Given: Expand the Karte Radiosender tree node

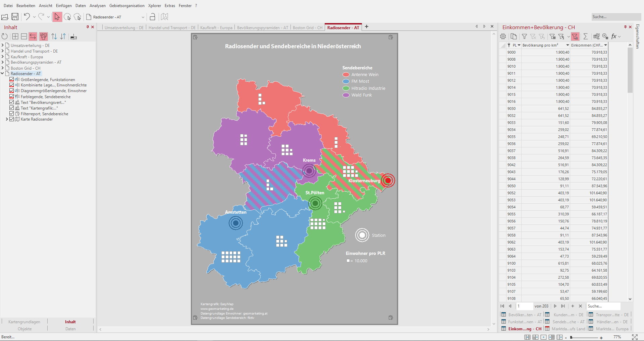Looking at the screenshot, I should pos(7,119).
